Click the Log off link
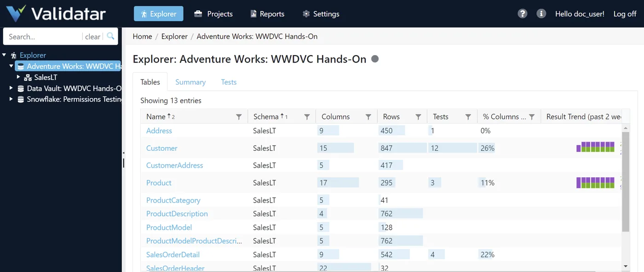Image resolution: width=644 pixels, height=272 pixels. (625, 14)
